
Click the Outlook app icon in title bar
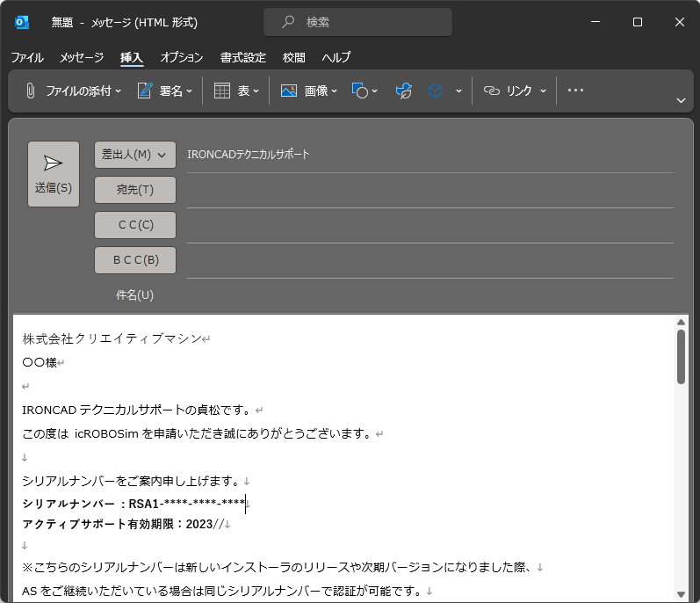tap(21, 22)
